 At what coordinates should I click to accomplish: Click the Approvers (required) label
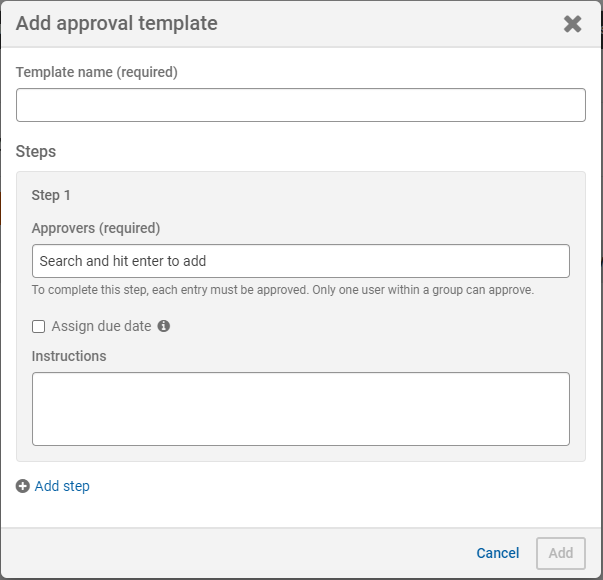coord(95,228)
